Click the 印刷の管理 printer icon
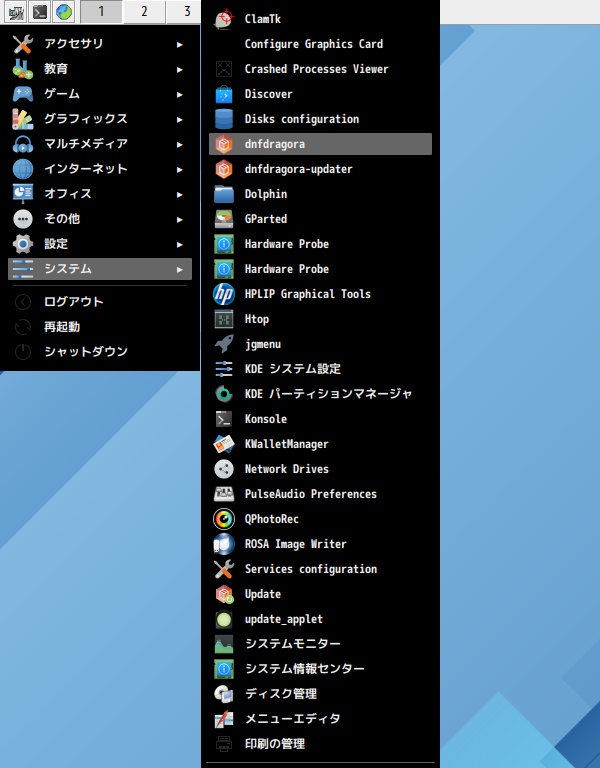Image resolution: width=600 pixels, height=768 pixels. click(224, 744)
